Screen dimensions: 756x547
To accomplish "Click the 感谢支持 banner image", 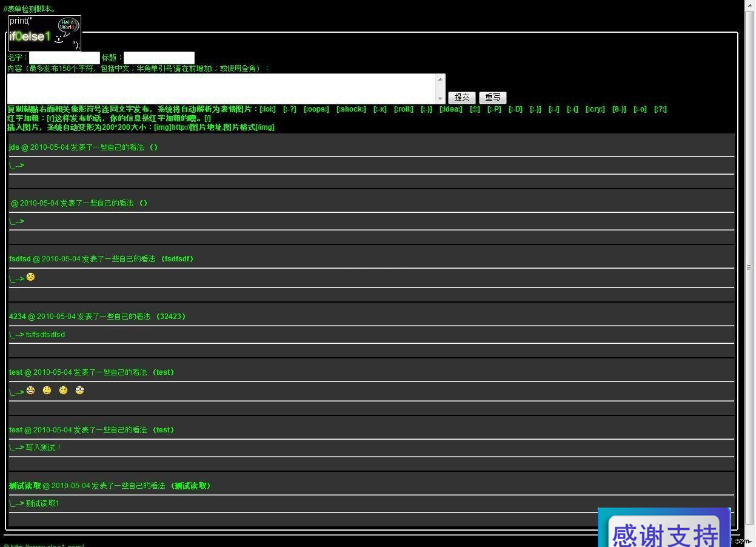I will (664, 528).
